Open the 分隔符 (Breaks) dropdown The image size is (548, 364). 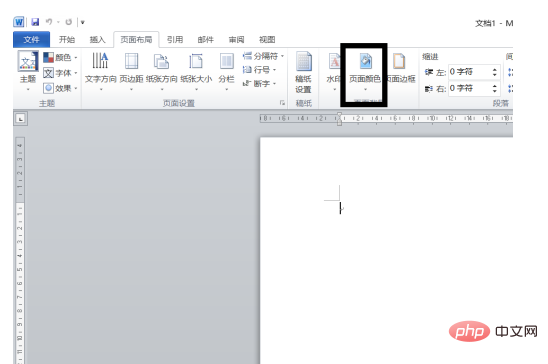point(264,56)
